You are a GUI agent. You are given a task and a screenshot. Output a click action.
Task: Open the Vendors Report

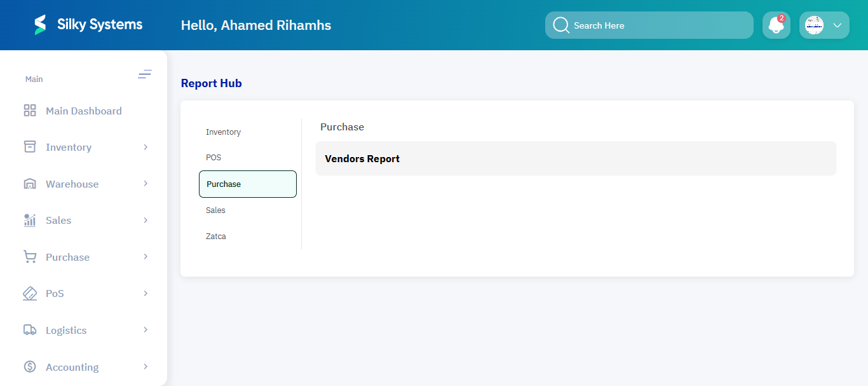[x=362, y=158]
